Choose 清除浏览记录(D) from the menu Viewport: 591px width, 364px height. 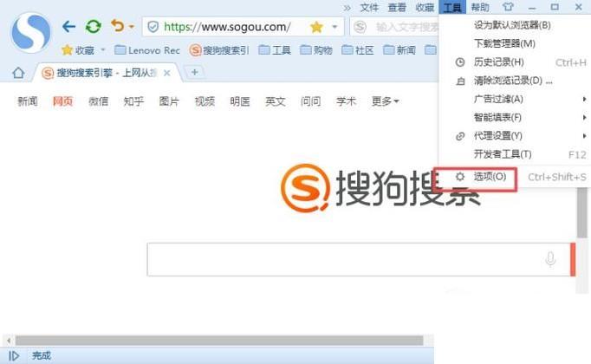(x=512, y=81)
